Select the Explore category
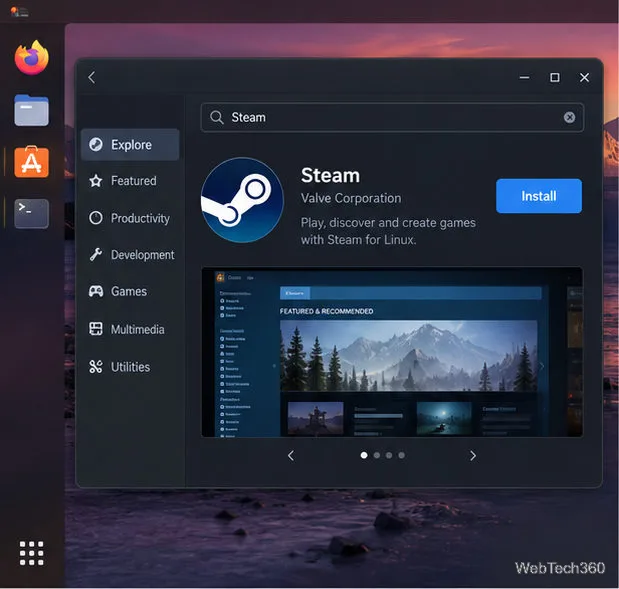This screenshot has width=619, height=589. [x=130, y=144]
